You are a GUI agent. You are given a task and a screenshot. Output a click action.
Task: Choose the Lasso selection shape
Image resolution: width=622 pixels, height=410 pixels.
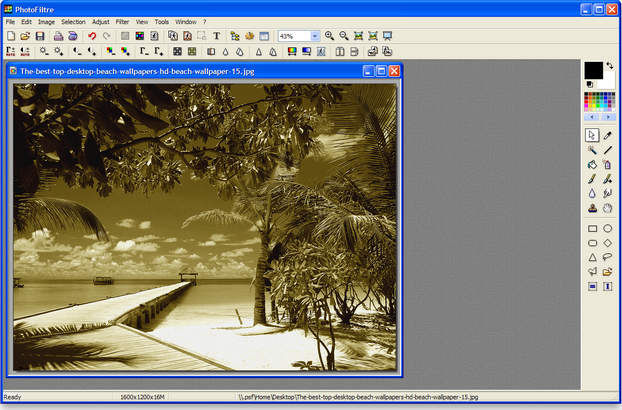click(607, 257)
